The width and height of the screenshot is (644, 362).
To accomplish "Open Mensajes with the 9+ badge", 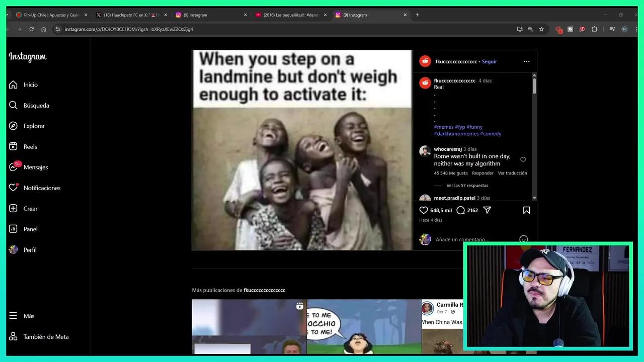I will click(29, 167).
